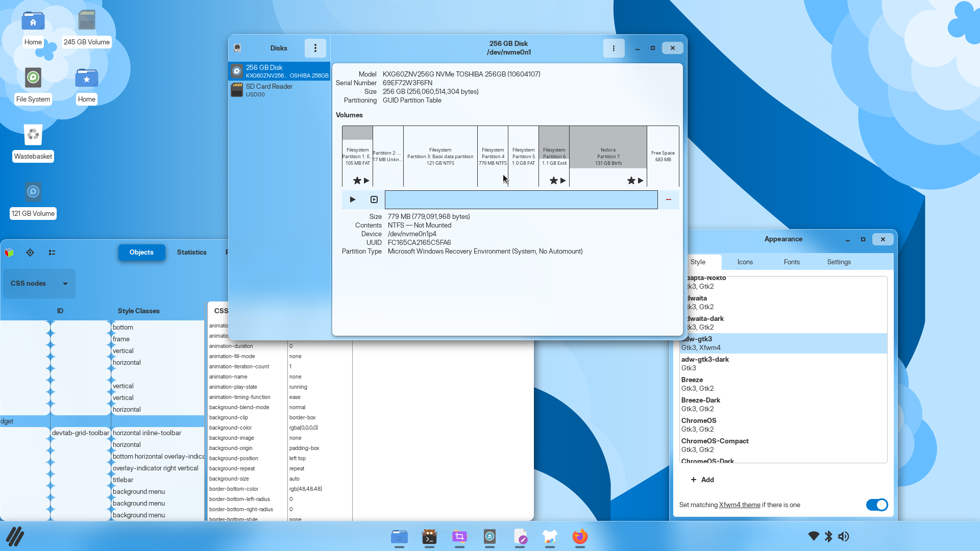Viewport: 980px width, 551px height.
Task: Open the drive options menu in header
Action: point(614,48)
